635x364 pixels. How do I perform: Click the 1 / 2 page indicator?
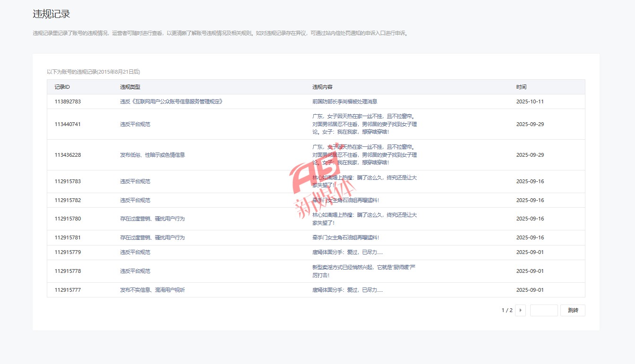(x=506, y=310)
